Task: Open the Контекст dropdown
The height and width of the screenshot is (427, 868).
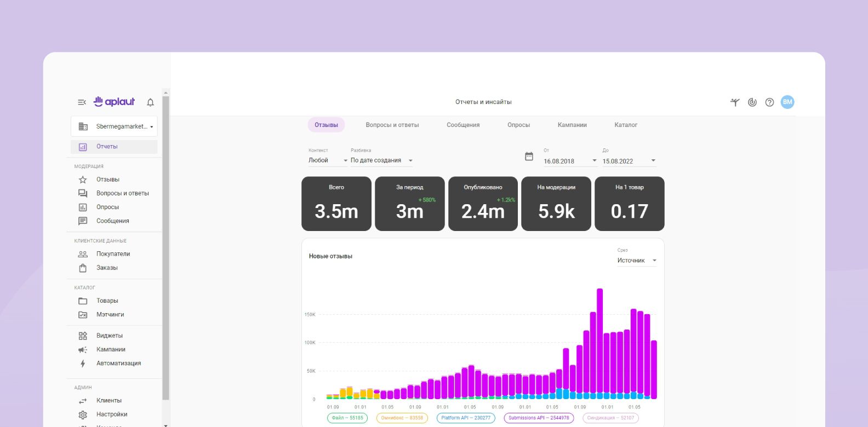Action: pyautogui.click(x=328, y=160)
